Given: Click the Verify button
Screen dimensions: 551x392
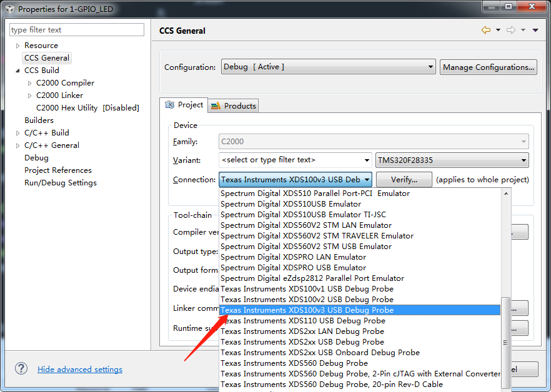Looking at the screenshot, I should click(x=404, y=180).
